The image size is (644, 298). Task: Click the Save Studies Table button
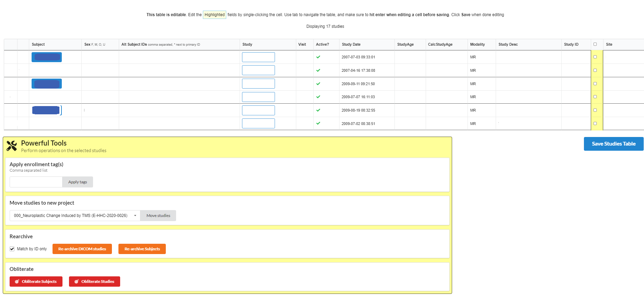tap(613, 144)
